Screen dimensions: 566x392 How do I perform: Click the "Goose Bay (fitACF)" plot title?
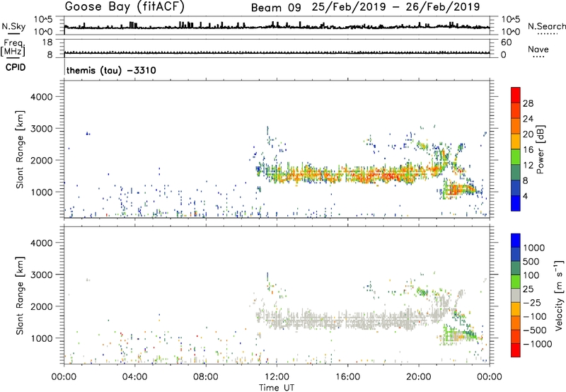(125, 6)
